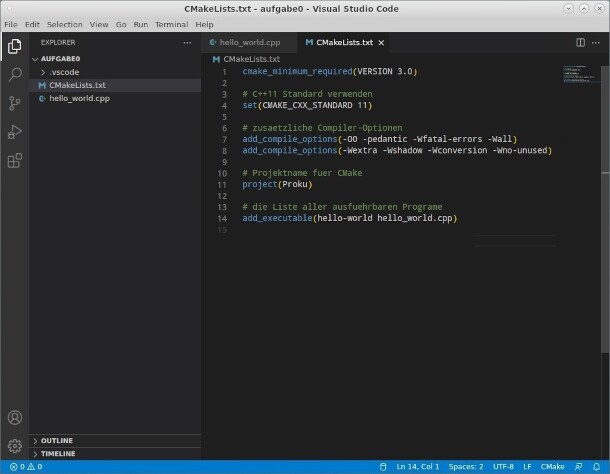Click the EXPLORER panel title
Image resolution: width=610 pixels, height=474 pixels.
[x=58, y=42]
